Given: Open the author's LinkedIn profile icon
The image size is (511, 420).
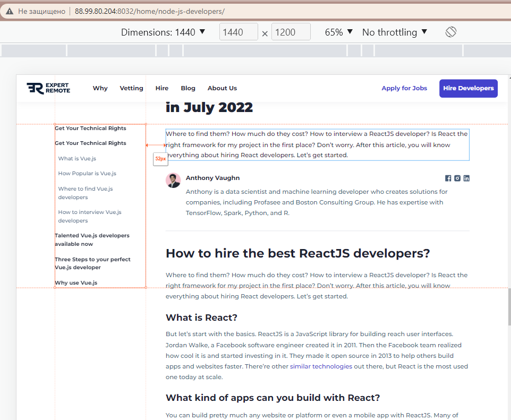Looking at the screenshot, I should pyautogui.click(x=466, y=178).
